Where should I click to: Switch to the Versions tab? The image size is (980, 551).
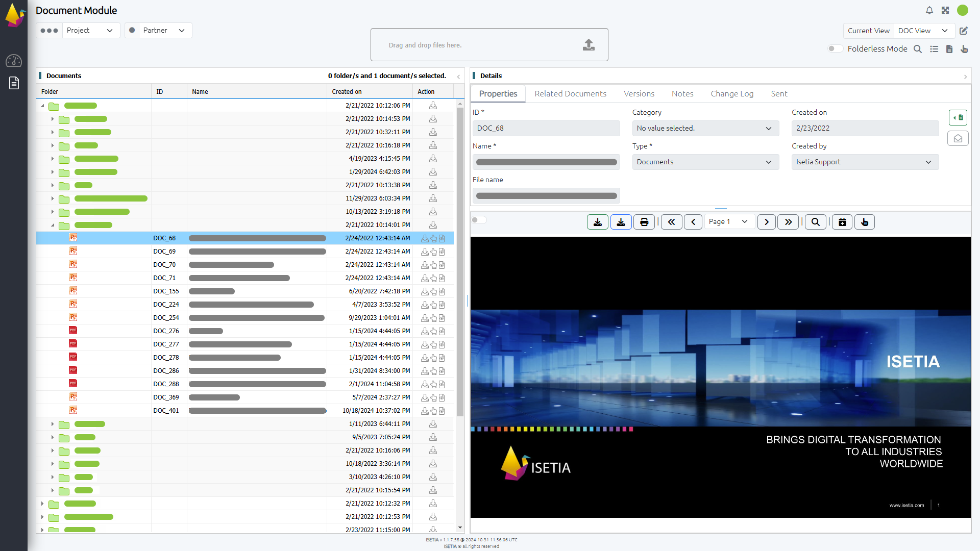pyautogui.click(x=639, y=94)
